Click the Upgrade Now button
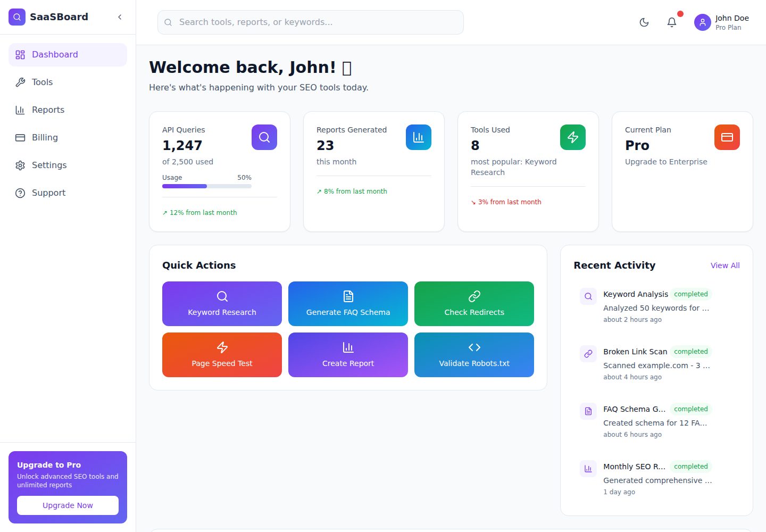Screen dimensions: 766x532 pos(68,505)
